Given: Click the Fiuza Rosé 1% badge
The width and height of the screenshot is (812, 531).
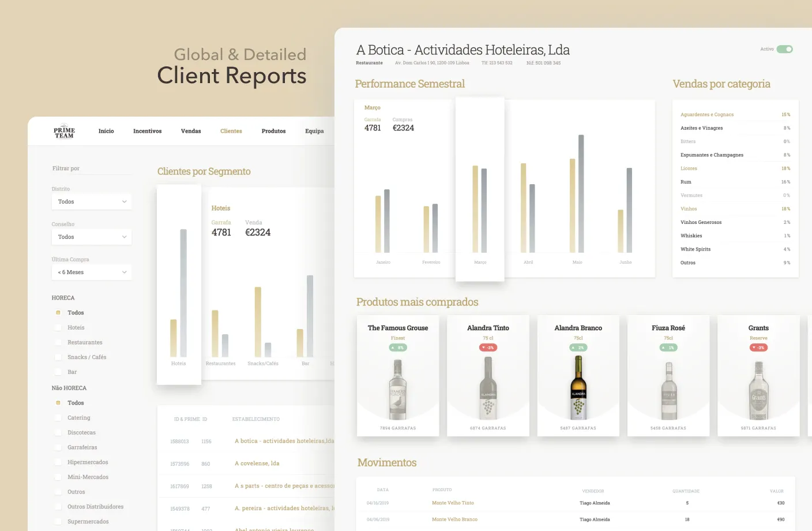Looking at the screenshot, I should pos(668,347).
